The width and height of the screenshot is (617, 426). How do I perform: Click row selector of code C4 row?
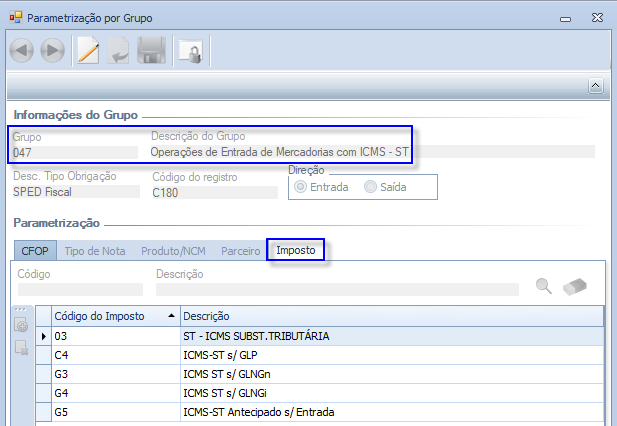click(43, 355)
